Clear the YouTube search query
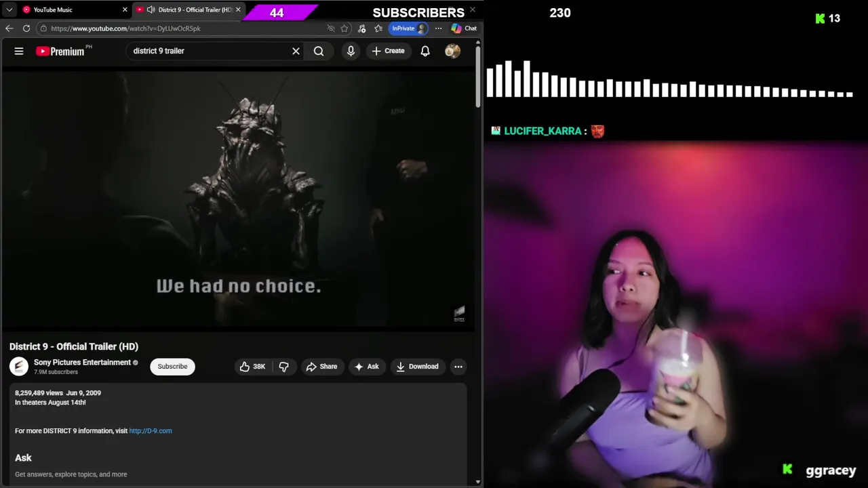 (296, 51)
